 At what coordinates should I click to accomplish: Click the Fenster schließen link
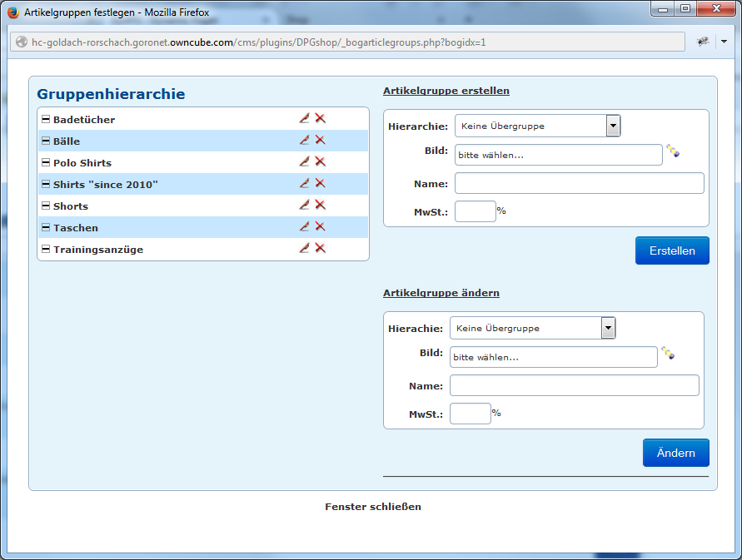(373, 507)
